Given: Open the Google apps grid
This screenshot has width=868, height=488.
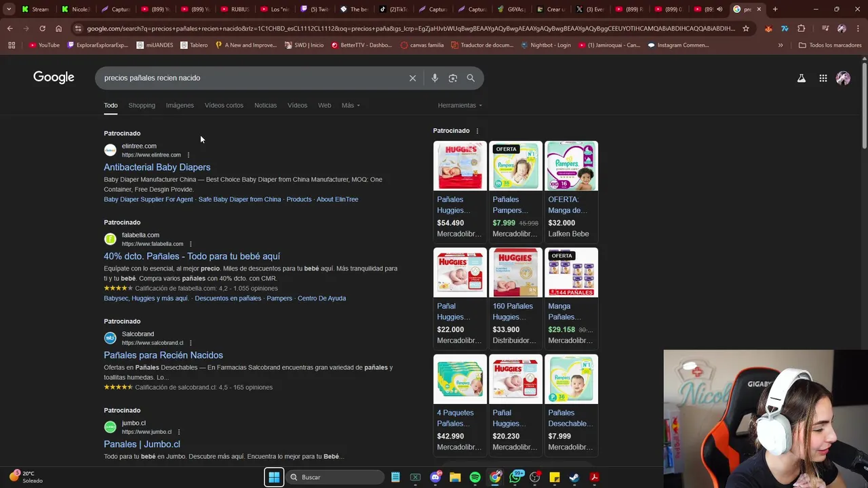Looking at the screenshot, I should pyautogui.click(x=823, y=78).
